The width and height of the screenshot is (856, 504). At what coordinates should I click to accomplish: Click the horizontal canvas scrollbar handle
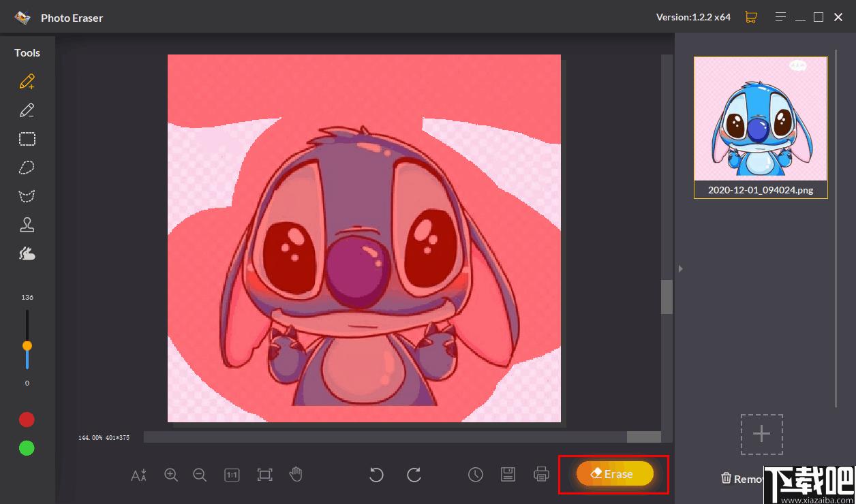[x=643, y=437]
